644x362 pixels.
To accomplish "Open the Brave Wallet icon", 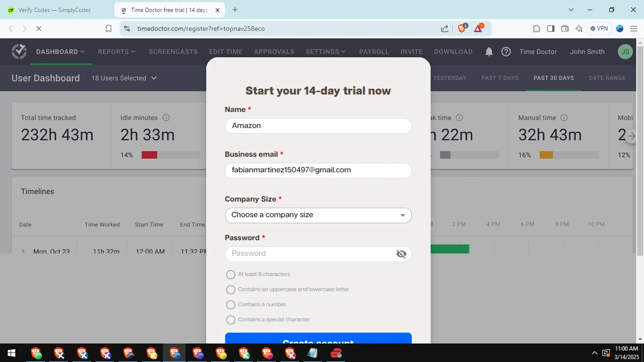I will [565, 28].
